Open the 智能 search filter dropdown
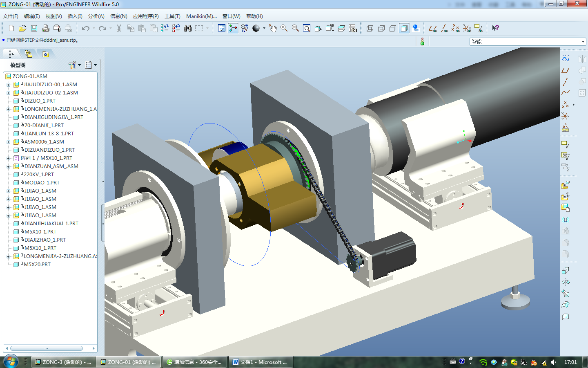 coord(582,41)
